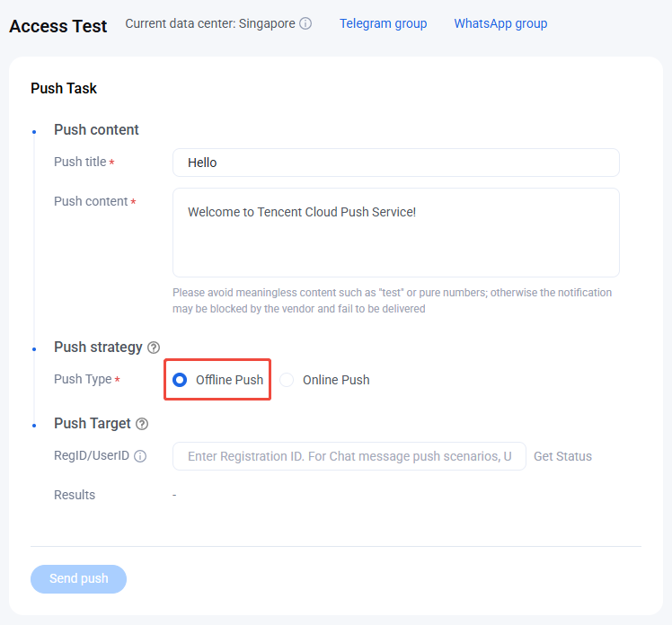Click the Registration ID input field
This screenshot has width=672, height=625.
pyautogui.click(x=349, y=456)
